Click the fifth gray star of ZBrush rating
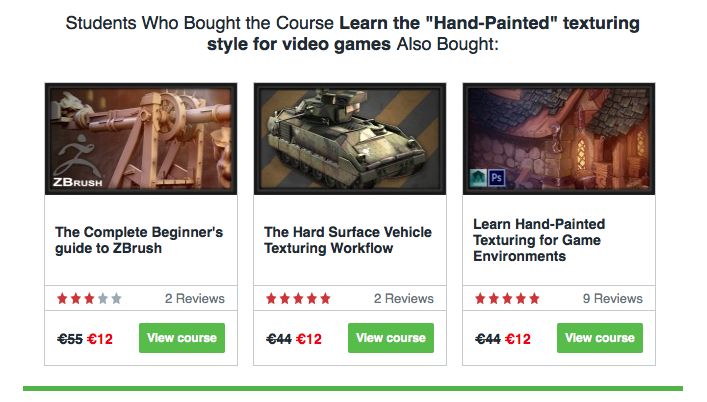 tap(116, 298)
